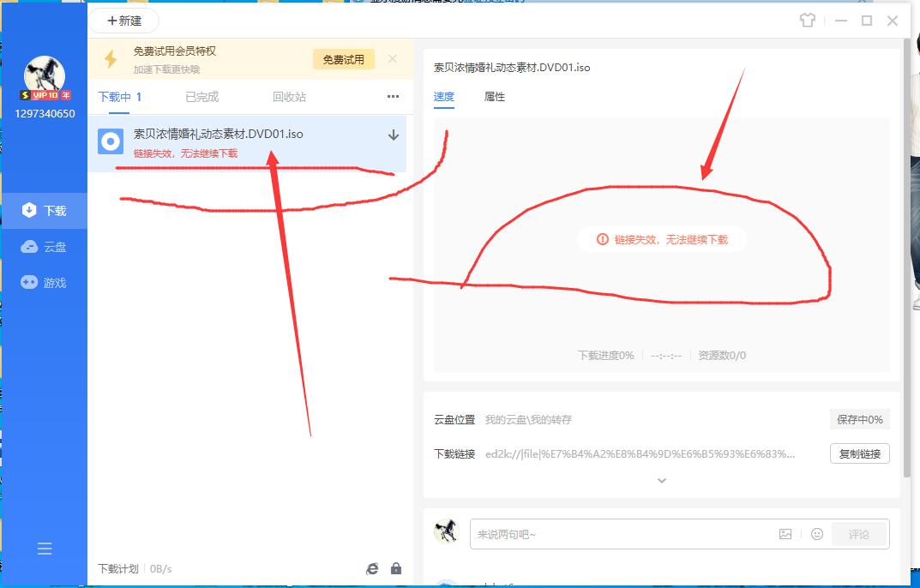The width and height of the screenshot is (920, 588).
Task: Click the lightning icon next to 免费试用会员特权
Action: [x=110, y=58]
